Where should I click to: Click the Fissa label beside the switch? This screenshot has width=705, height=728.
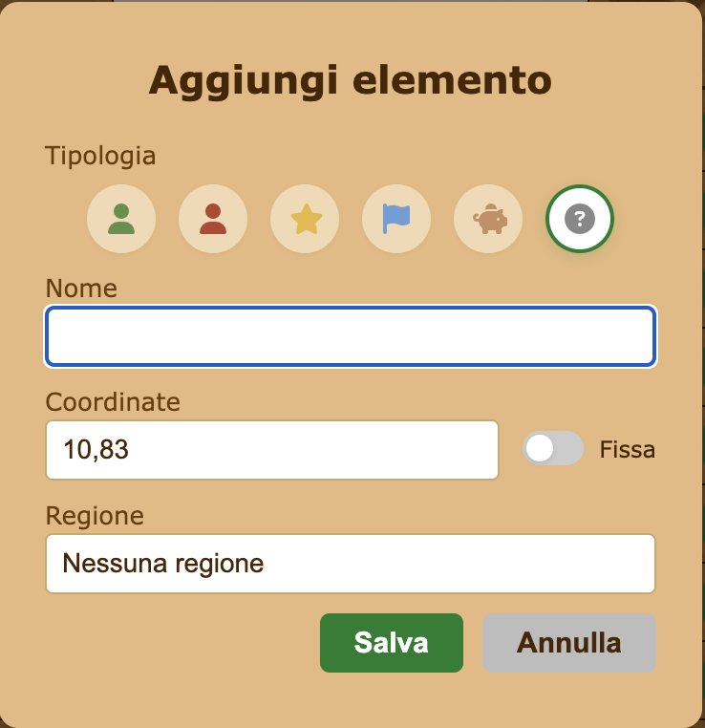click(x=627, y=449)
